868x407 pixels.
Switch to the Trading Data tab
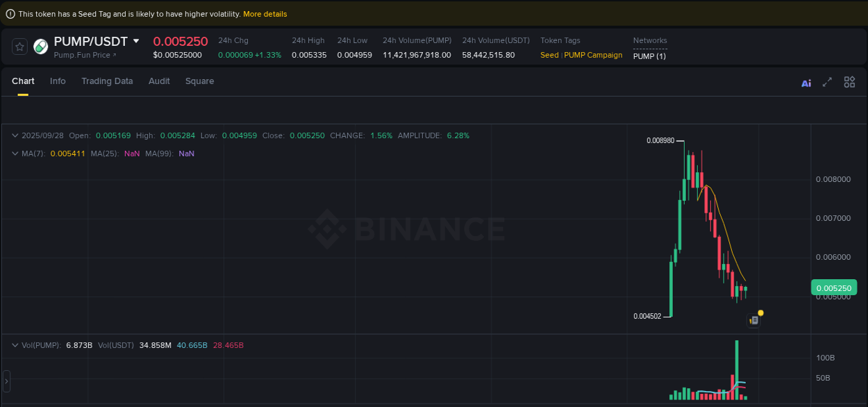[x=107, y=81]
